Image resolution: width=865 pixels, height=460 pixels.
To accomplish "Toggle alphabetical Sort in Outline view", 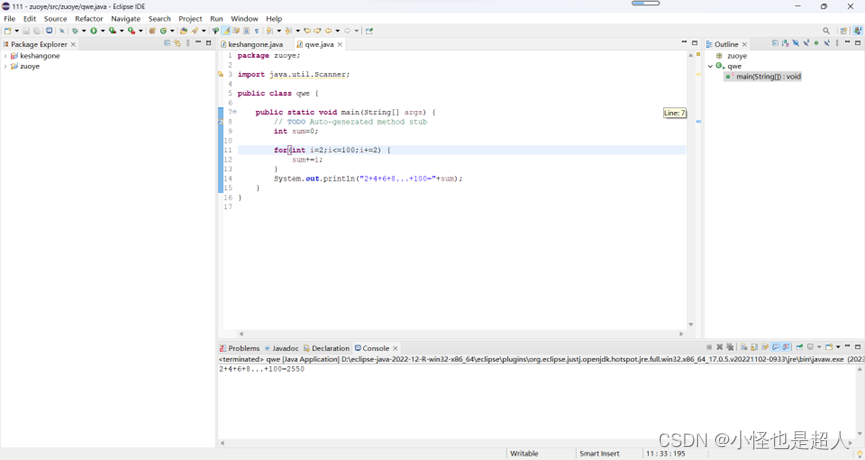I will [786, 43].
